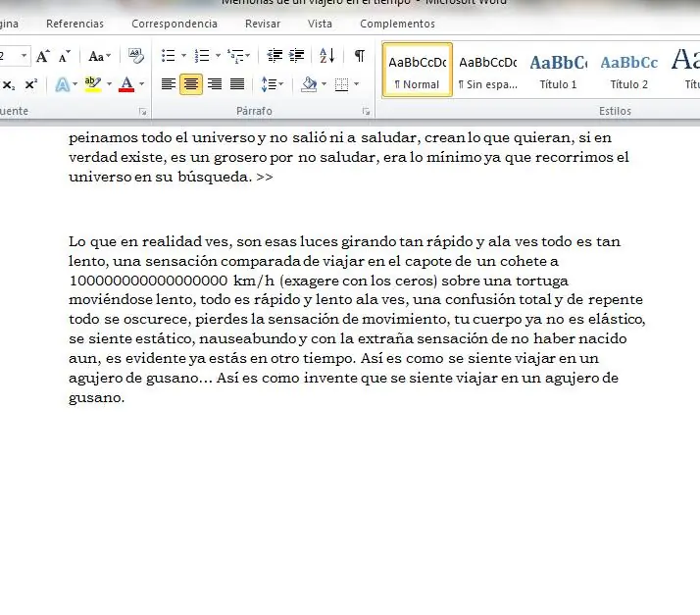Align text to the left
Image resolution: width=700 pixels, height=615 pixels.
[169, 84]
